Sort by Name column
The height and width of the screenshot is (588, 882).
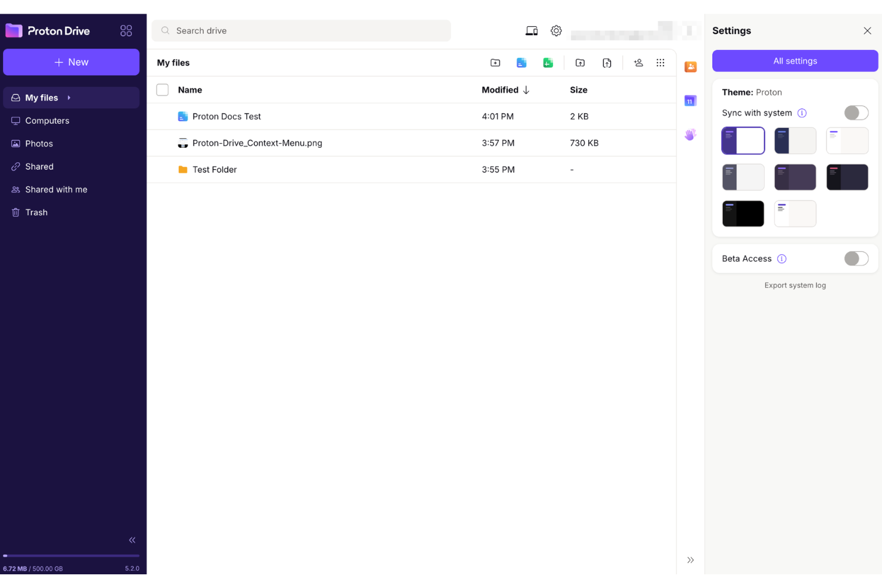190,90
